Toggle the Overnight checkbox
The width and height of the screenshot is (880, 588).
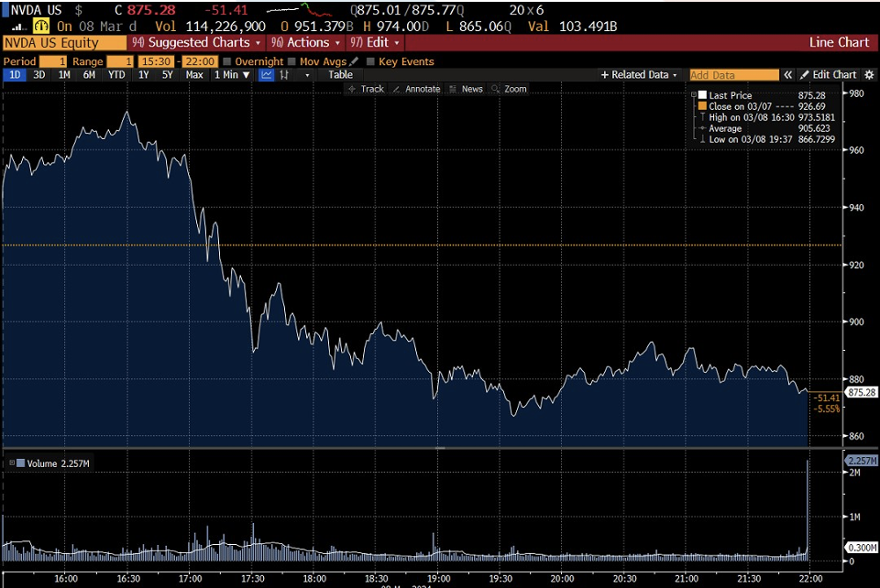point(227,61)
